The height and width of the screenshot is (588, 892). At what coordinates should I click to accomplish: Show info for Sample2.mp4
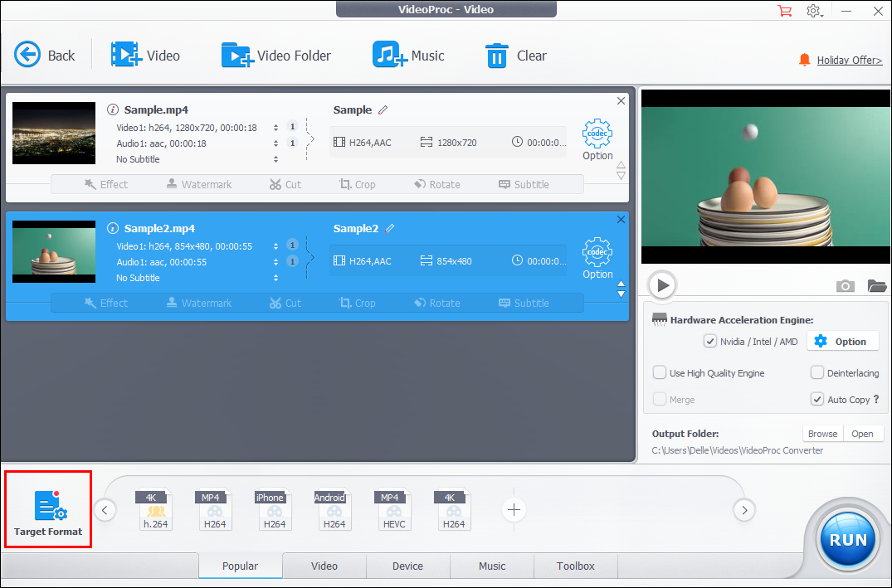pyautogui.click(x=113, y=228)
